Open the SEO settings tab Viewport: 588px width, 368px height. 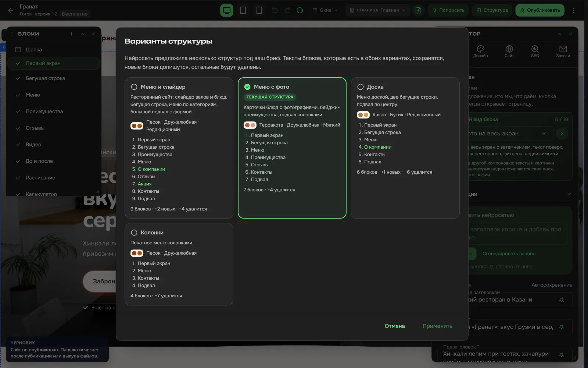point(535,51)
